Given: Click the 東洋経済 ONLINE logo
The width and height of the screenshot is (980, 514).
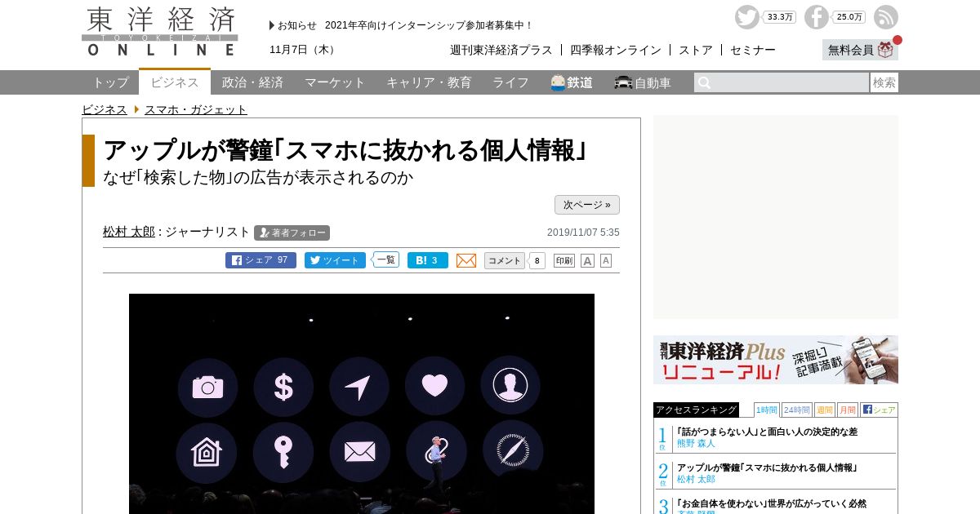Looking at the screenshot, I should pos(160,31).
